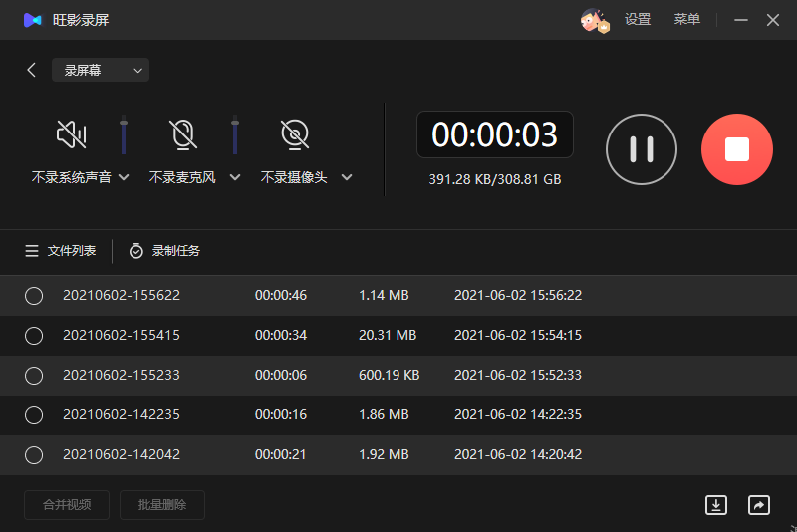
Task: Click file name 20210602-142235
Action: [122, 414]
